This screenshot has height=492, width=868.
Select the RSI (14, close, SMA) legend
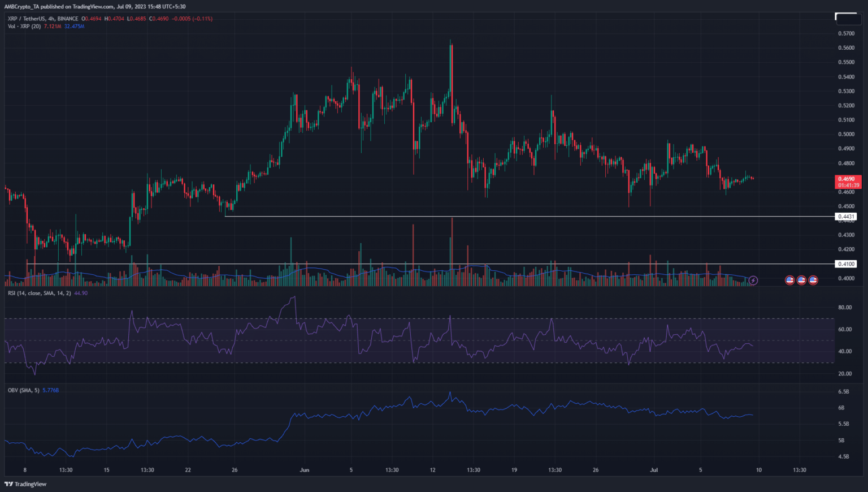pos(40,294)
